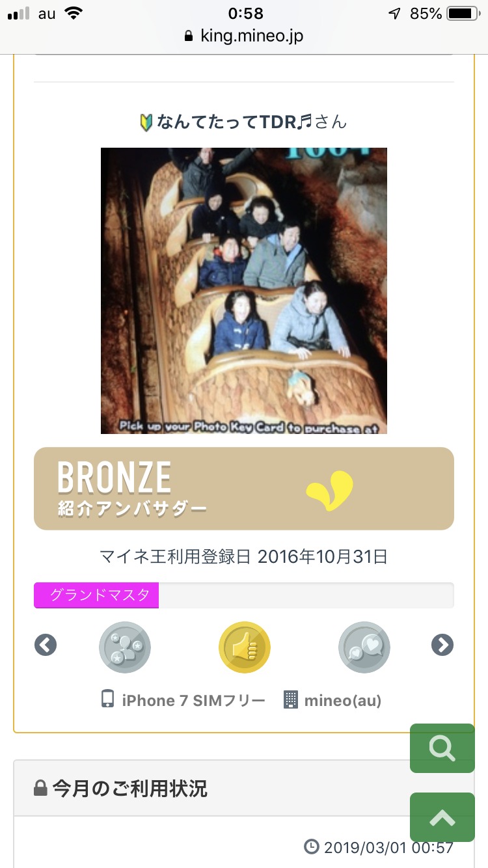
Task: Select the gold thumbs-up badge
Action: [244, 647]
